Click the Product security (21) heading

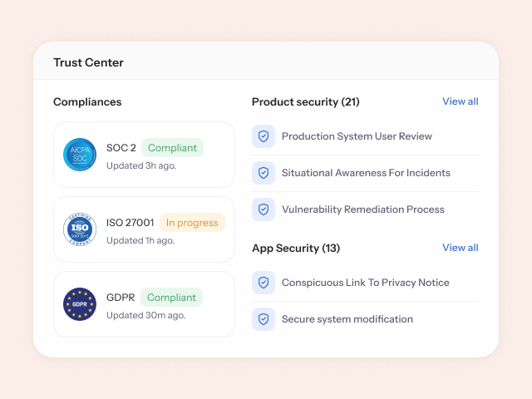click(305, 101)
